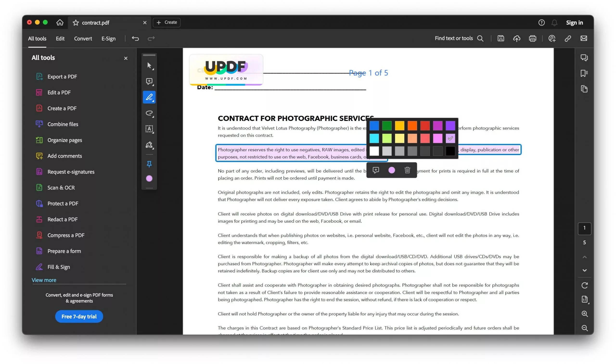Toggle the favorite star on contract.pdf tab

click(76, 22)
